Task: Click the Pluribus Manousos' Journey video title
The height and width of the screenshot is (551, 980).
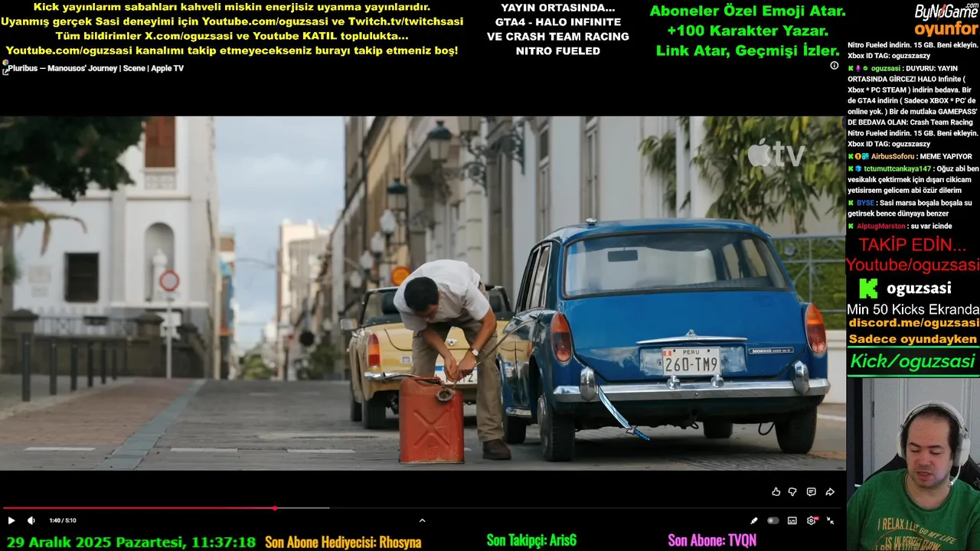Action: click(x=96, y=68)
